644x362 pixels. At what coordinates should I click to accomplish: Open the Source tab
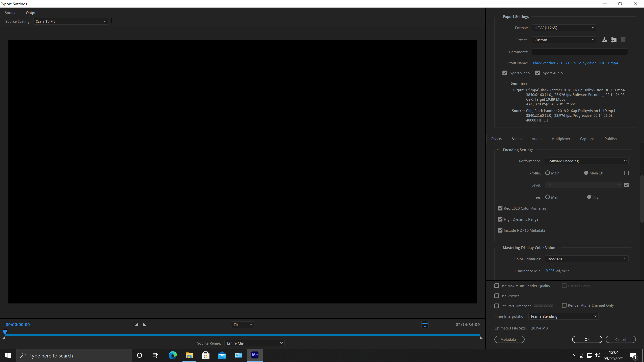[11, 13]
